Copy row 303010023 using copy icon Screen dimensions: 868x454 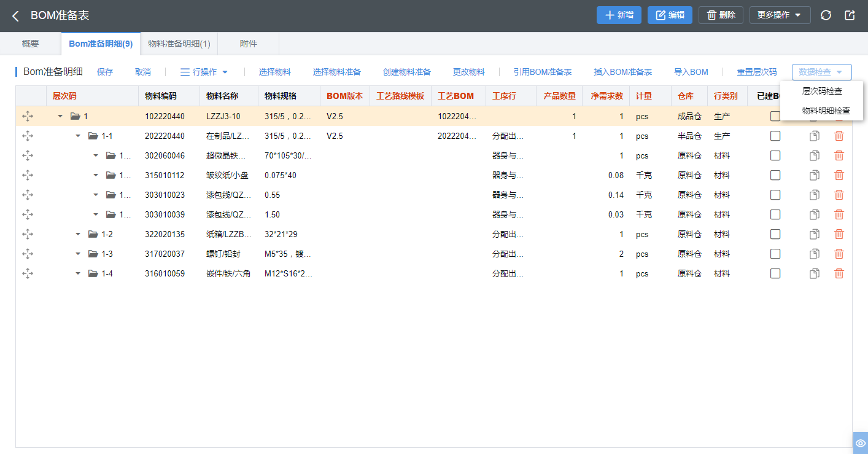click(815, 195)
